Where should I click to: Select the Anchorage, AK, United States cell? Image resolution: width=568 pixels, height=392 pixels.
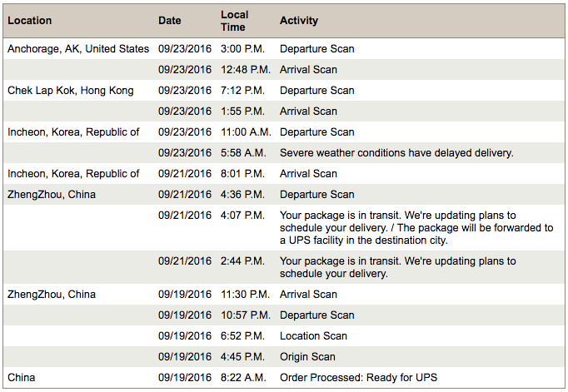(78, 49)
